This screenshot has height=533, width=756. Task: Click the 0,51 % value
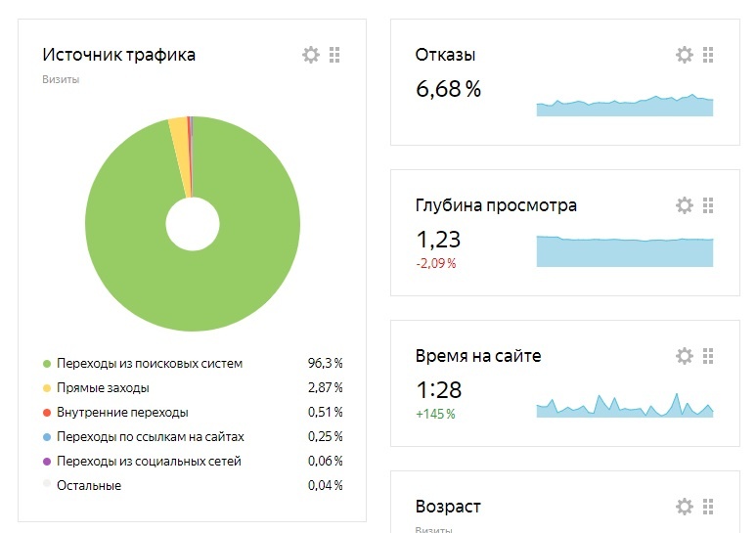[325, 413]
